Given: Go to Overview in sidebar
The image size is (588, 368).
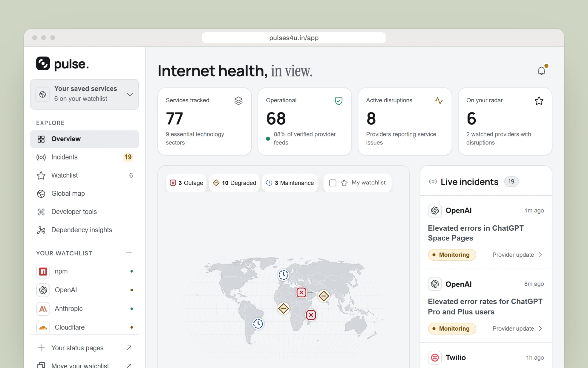Looking at the screenshot, I should click(x=85, y=139).
